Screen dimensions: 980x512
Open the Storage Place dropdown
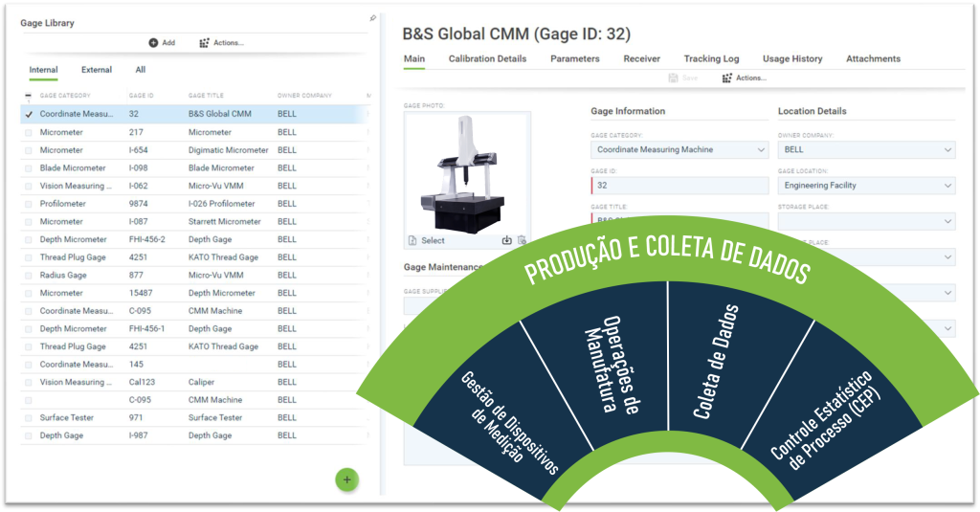click(866, 221)
